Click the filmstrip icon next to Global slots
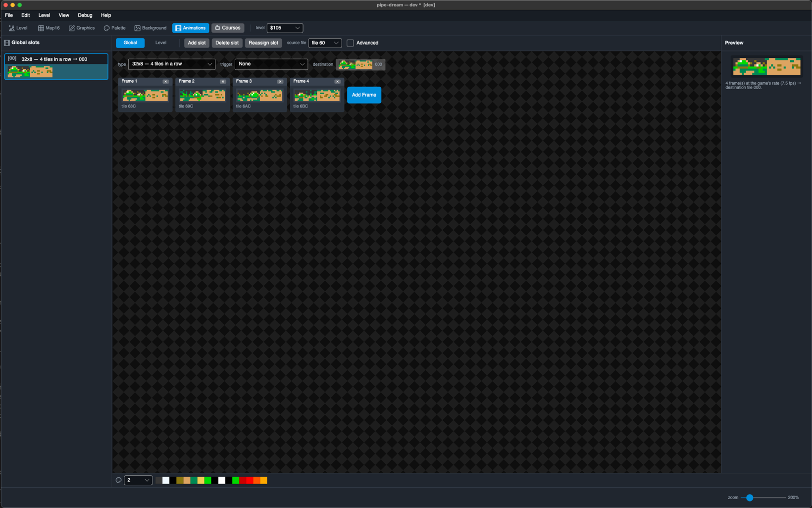 7,43
